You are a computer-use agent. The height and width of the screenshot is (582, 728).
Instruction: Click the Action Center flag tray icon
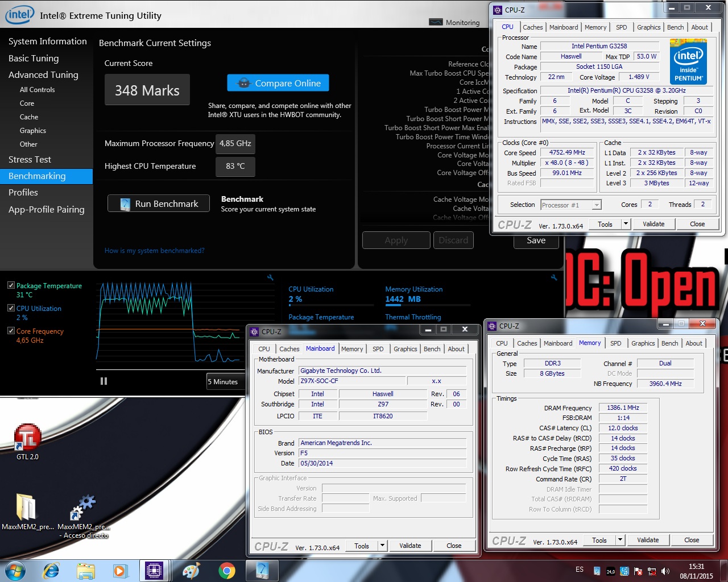[638, 571]
